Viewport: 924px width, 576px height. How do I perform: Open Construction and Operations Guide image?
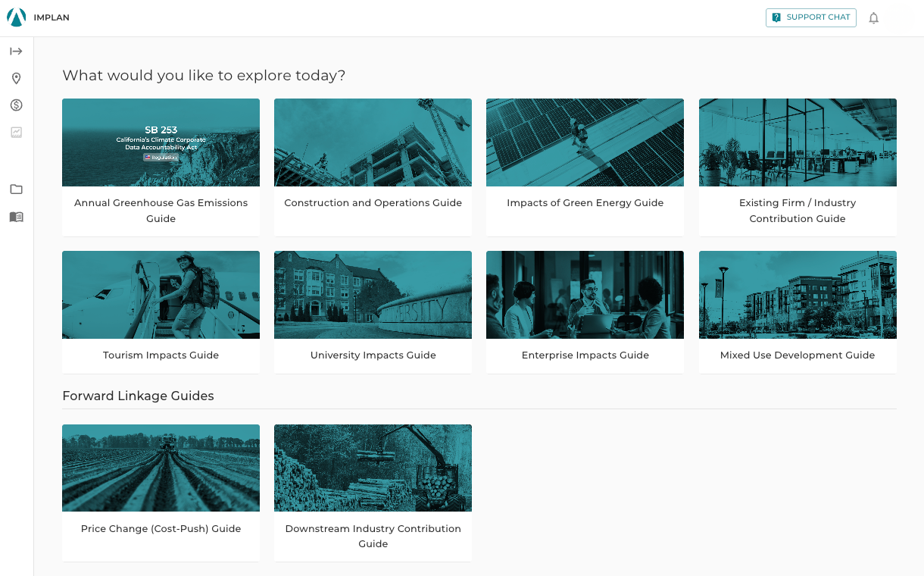(x=373, y=142)
